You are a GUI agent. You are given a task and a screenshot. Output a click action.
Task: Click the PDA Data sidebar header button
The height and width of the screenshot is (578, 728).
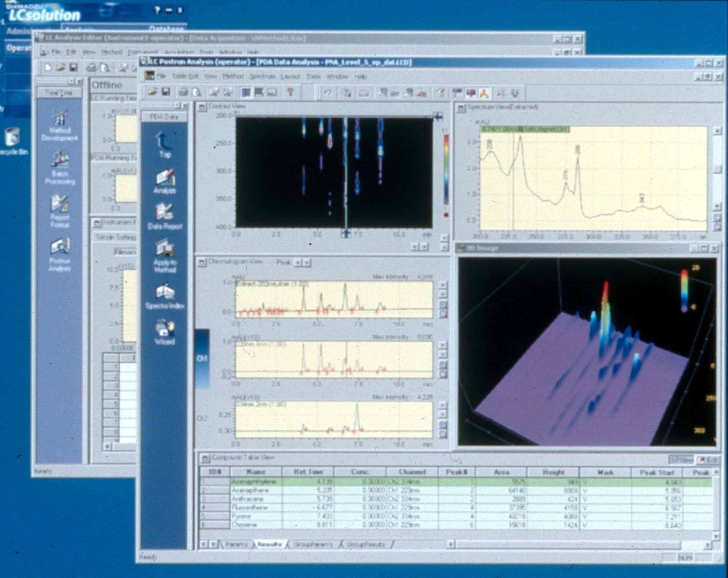(x=164, y=117)
